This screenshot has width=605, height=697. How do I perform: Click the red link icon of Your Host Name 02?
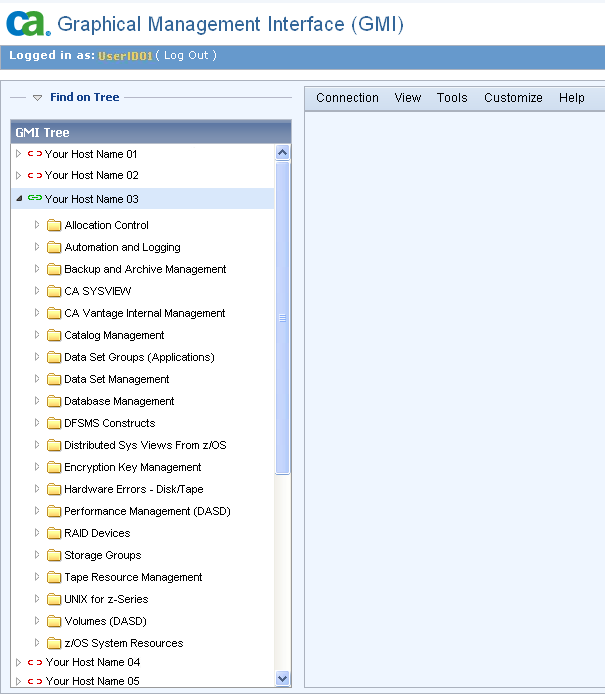(x=35, y=175)
